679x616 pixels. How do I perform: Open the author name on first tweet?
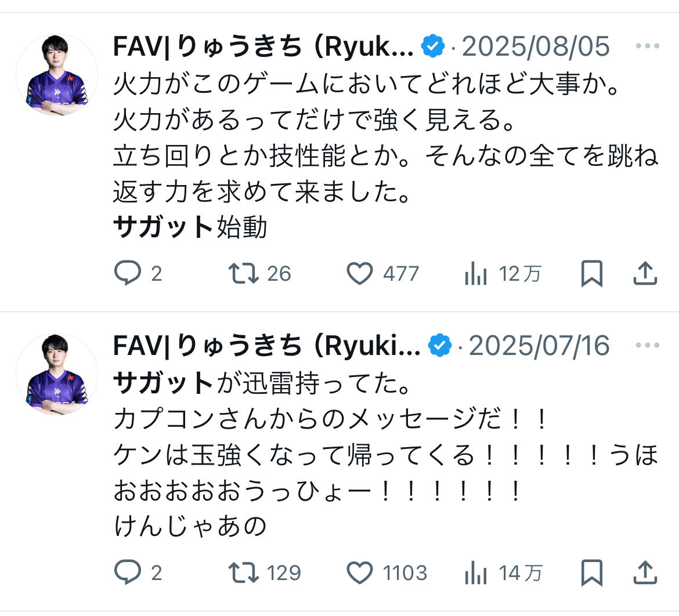coord(262,47)
